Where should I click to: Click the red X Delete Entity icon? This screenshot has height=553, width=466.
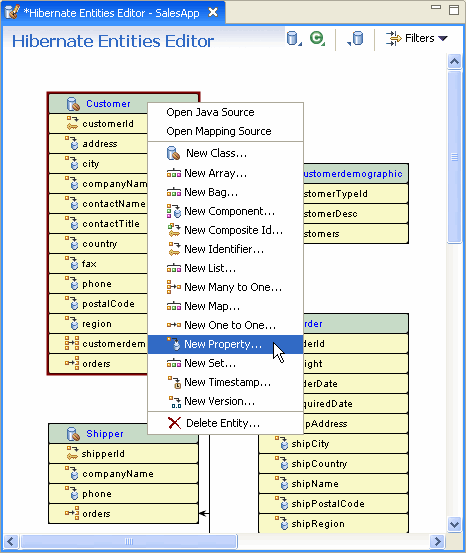click(174, 423)
